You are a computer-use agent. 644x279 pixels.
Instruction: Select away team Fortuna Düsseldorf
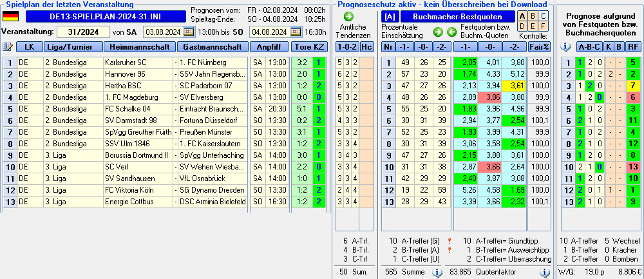[x=213, y=120]
